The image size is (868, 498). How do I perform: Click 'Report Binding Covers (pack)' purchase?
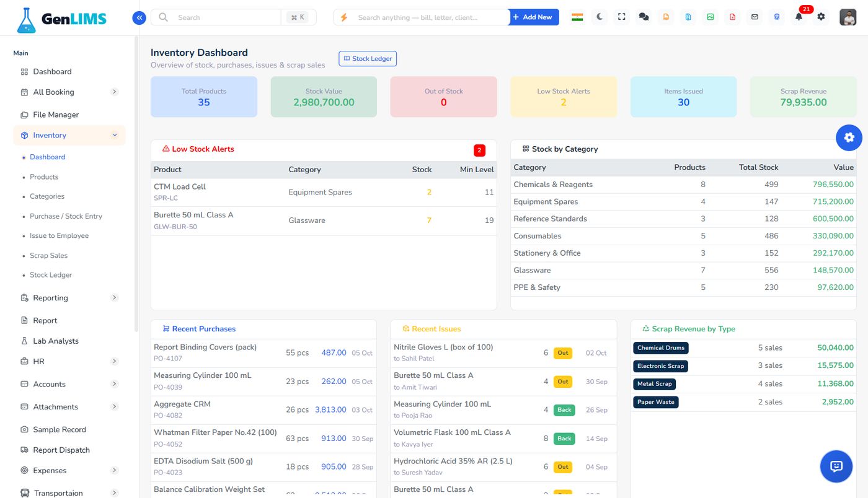coord(205,347)
